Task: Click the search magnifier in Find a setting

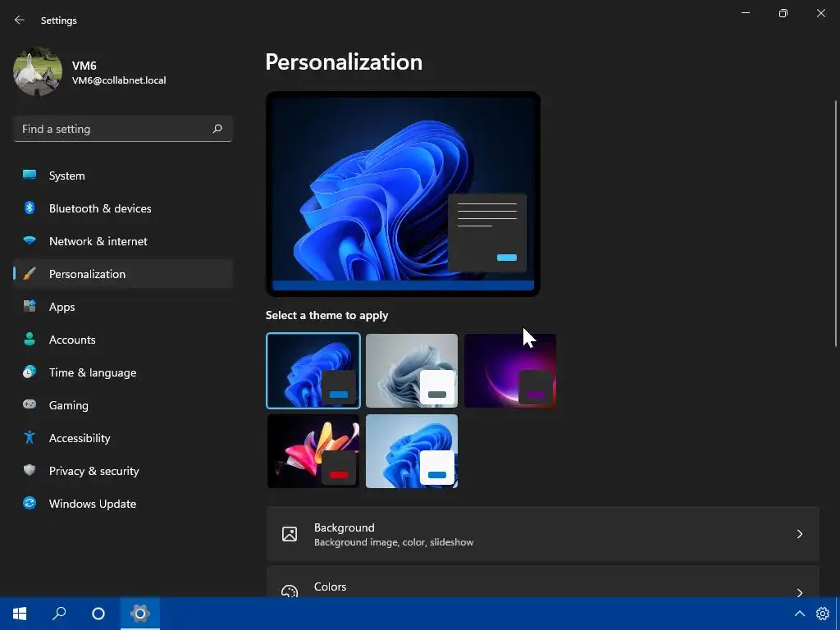Action: pos(217,129)
